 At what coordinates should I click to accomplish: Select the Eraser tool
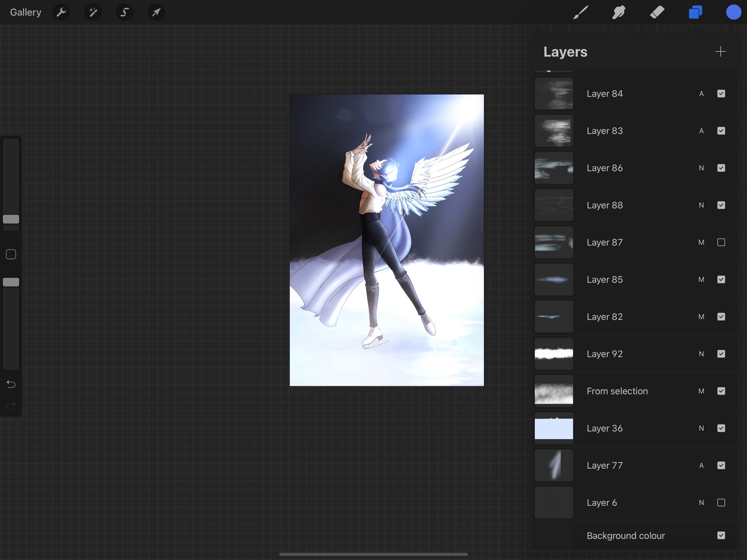point(657,12)
